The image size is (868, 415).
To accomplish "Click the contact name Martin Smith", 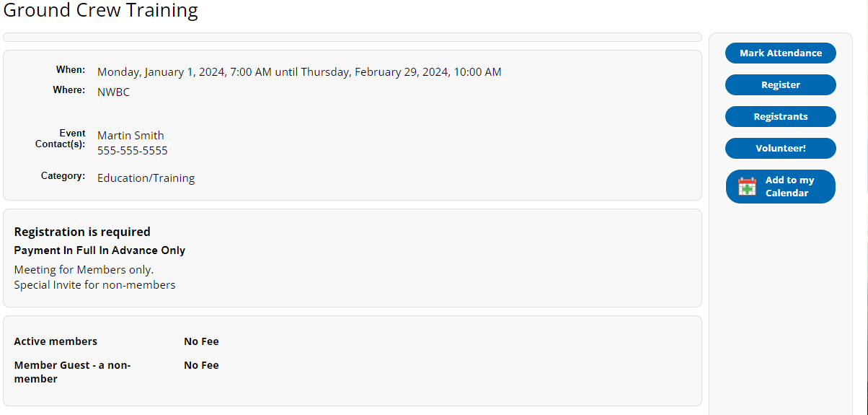I will pyautogui.click(x=130, y=136).
